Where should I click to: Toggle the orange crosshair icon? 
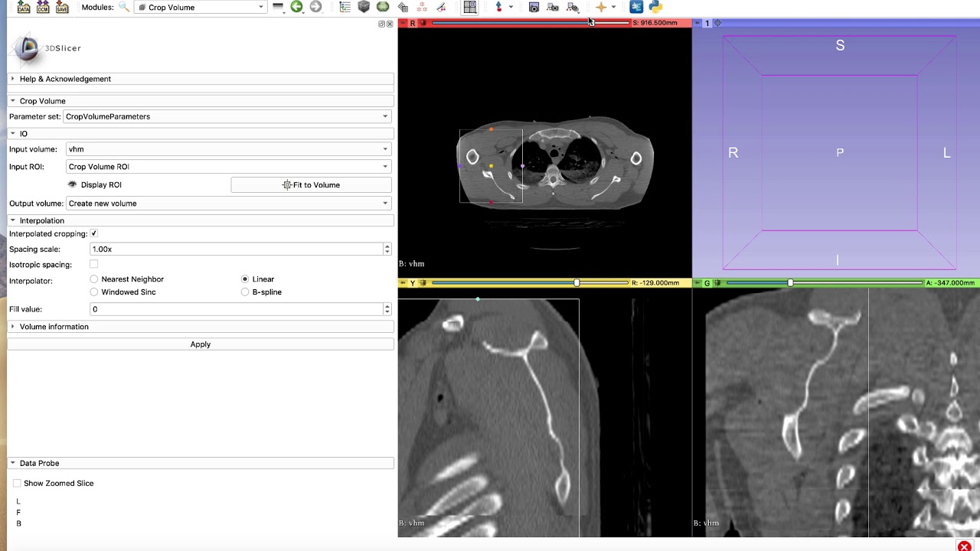pos(601,7)
